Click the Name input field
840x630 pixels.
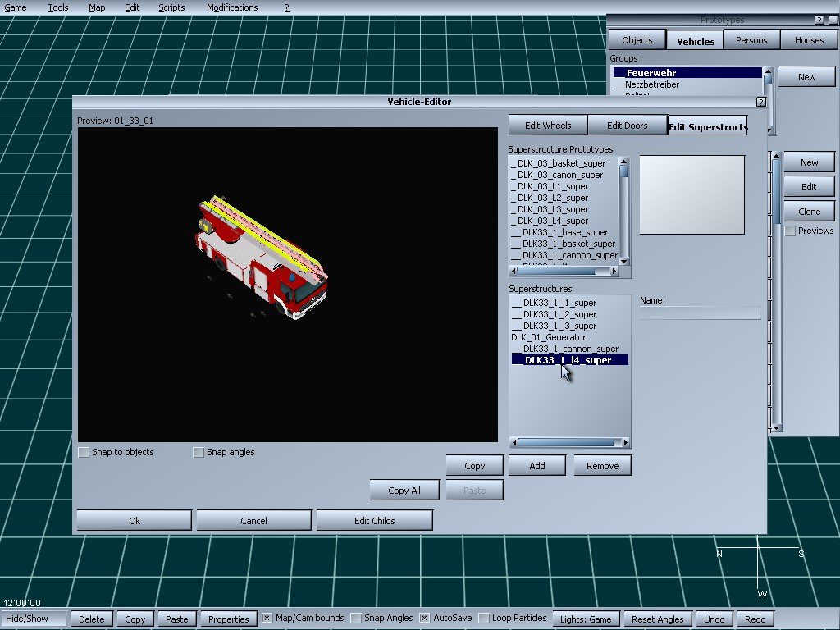(x=700, y=313)
